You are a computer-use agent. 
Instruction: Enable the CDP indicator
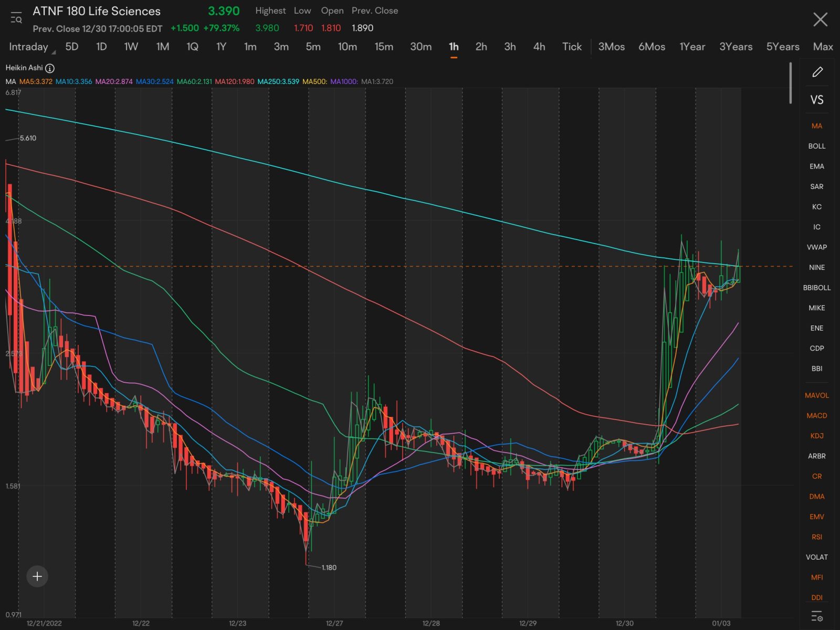click(x=817, y=348)
